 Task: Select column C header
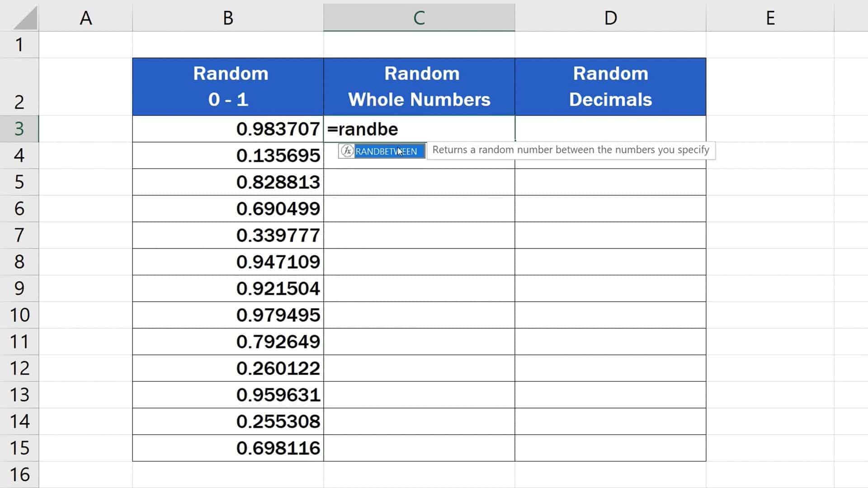click(419, 18)
